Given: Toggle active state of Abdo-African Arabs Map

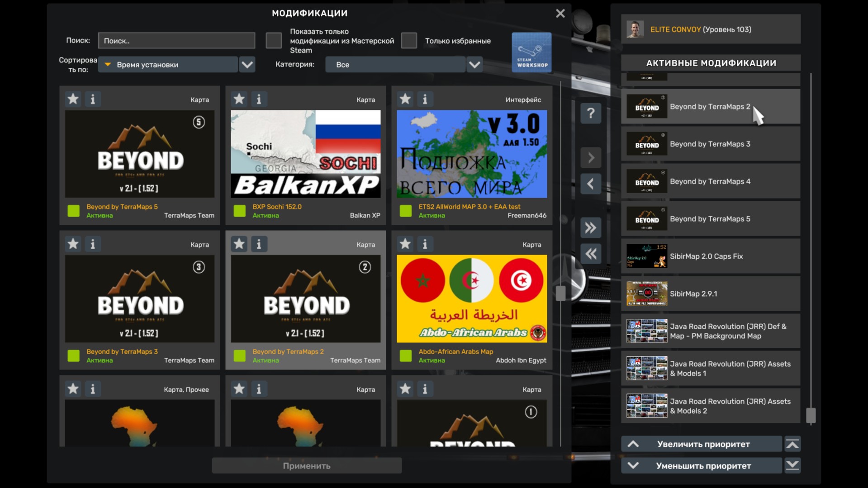Looking at the screenshot, I should [406, 356].
